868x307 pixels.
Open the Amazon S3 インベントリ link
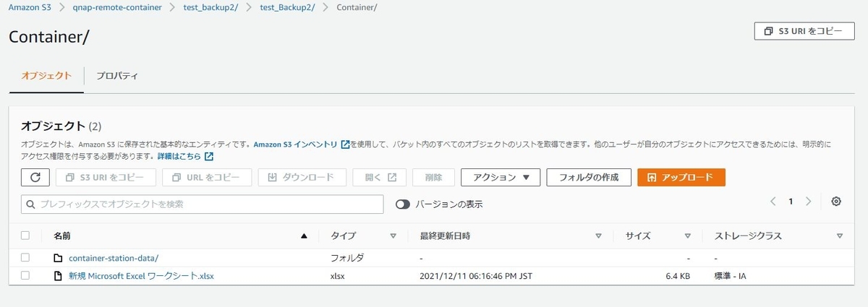[x=295, y=144]
